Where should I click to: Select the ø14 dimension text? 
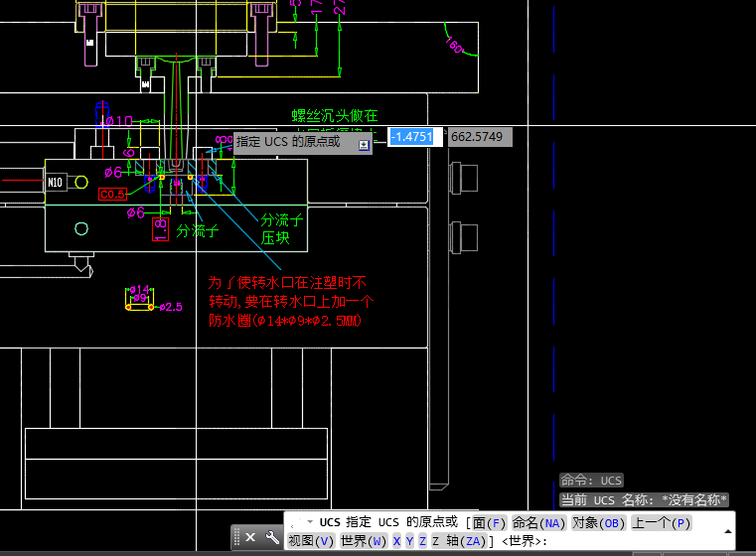pyautogui.click(x=140, y=289)
